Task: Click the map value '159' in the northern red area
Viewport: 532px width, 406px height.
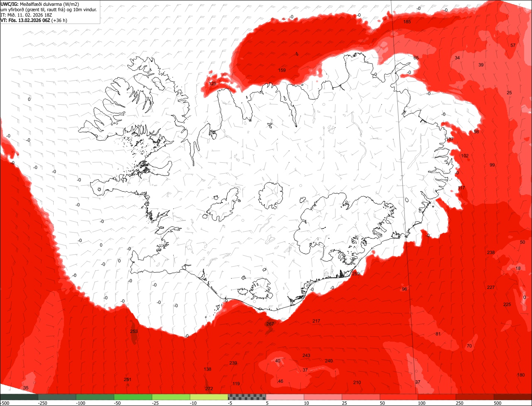Action: tap(282, 70)
